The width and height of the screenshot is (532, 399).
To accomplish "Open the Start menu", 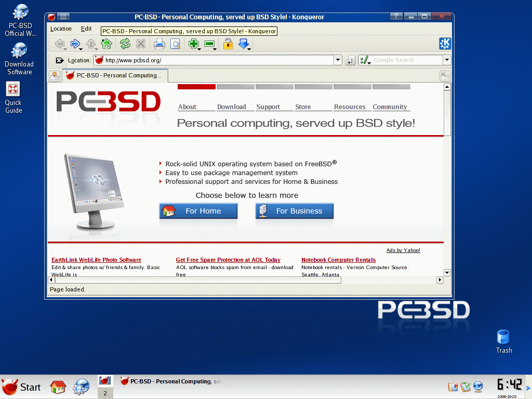I will tap(21, 387).
